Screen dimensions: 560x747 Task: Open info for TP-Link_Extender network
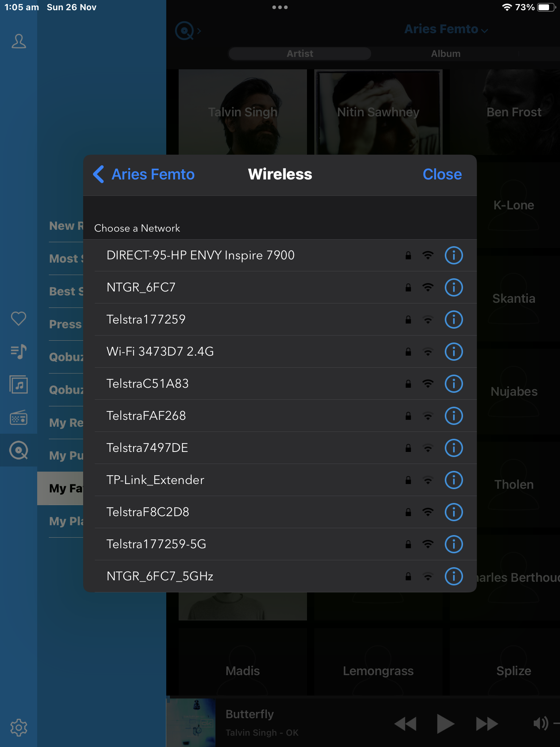click(x=454, y=480)
